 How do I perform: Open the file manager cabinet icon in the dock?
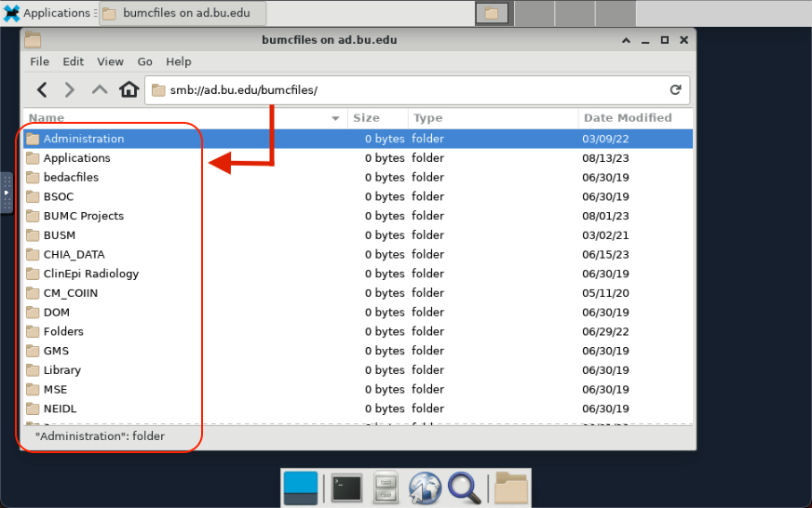[386, 488]
